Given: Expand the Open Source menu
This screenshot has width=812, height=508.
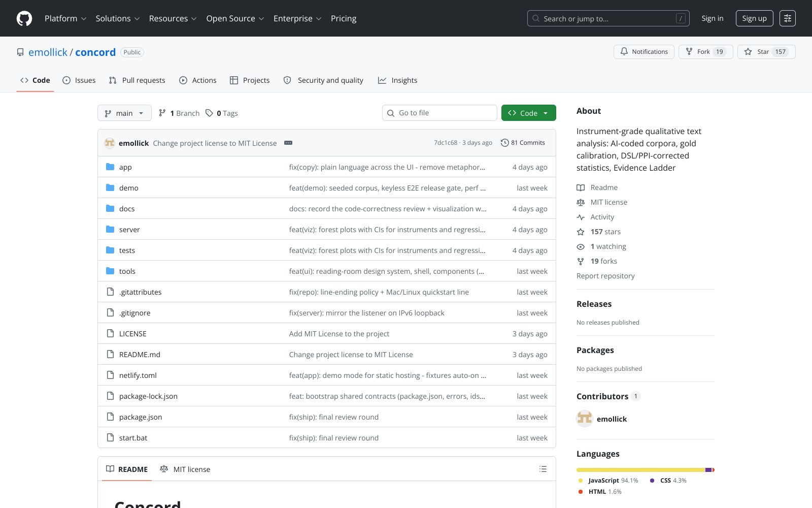Looking at the screenshot, I should [x=235, y=18].
